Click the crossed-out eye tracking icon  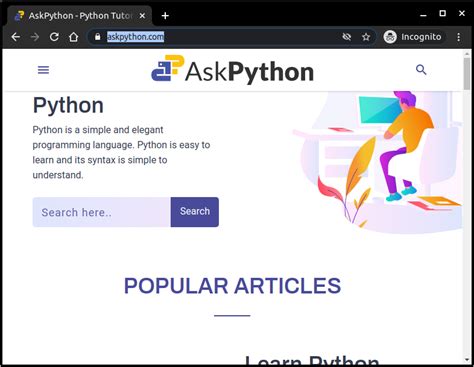(x=347, y=37)
